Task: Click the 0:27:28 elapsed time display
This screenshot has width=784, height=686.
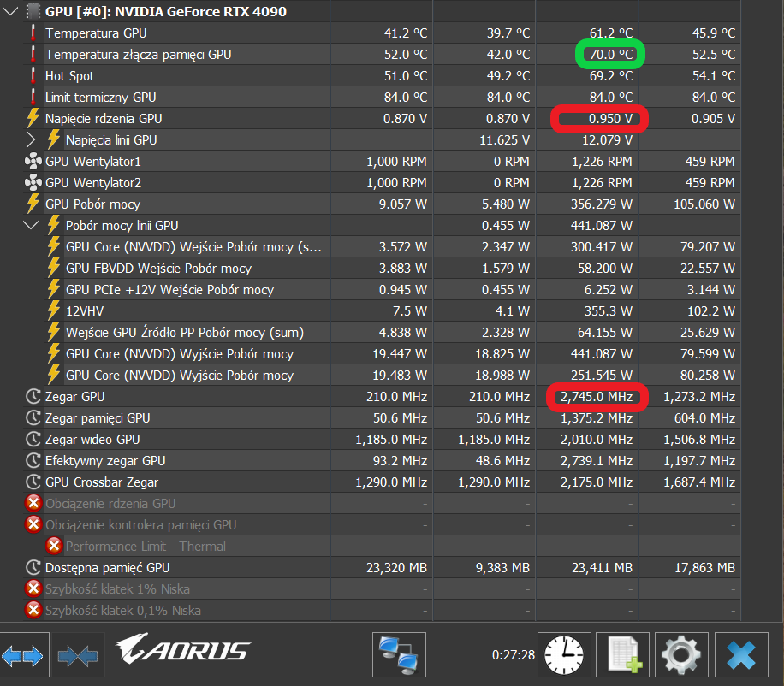Action: (x=513, y=654)
